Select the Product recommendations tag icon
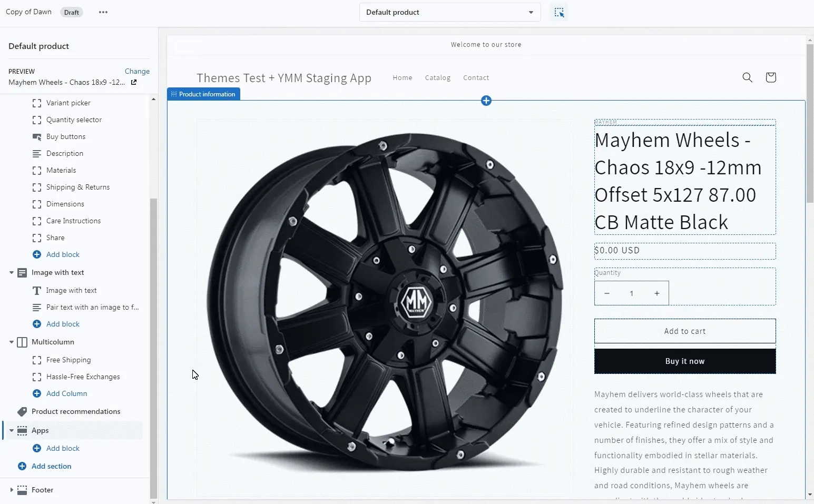This screenshot has width=814, height=504. (22, 411)
